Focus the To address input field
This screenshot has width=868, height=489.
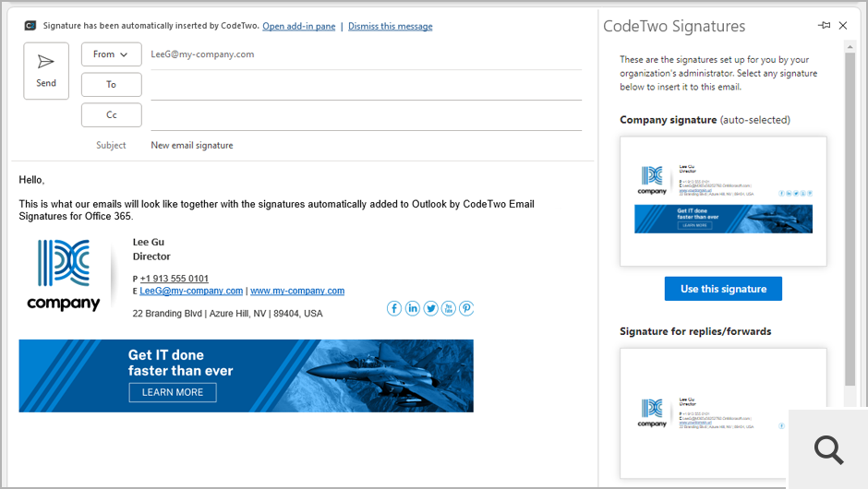366,85
